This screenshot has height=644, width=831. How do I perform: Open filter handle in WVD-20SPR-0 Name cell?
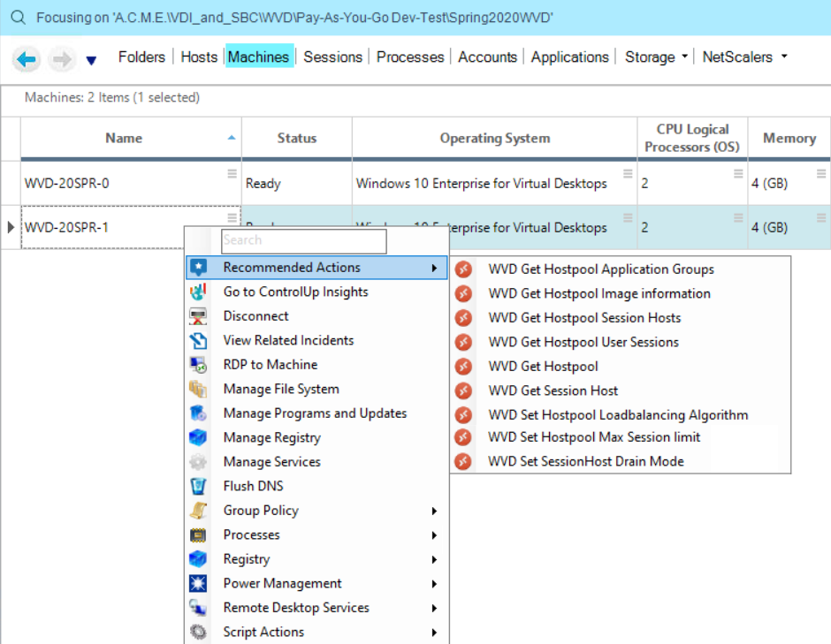pos(233,174)
